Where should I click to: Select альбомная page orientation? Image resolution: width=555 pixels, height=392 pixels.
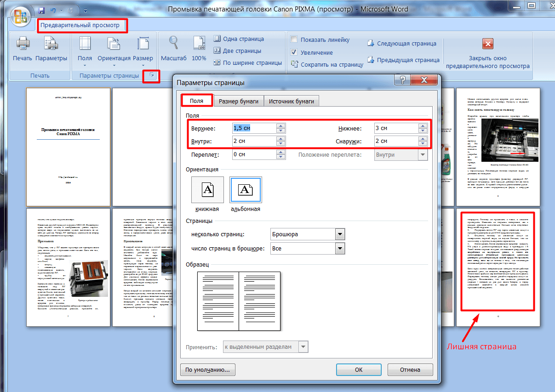pos(246,190)
